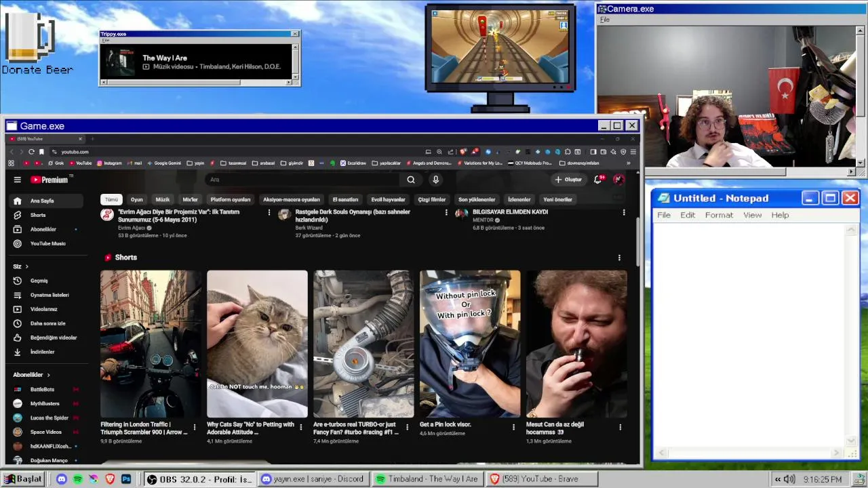Expand the Siz section

[x=21, y=266]
